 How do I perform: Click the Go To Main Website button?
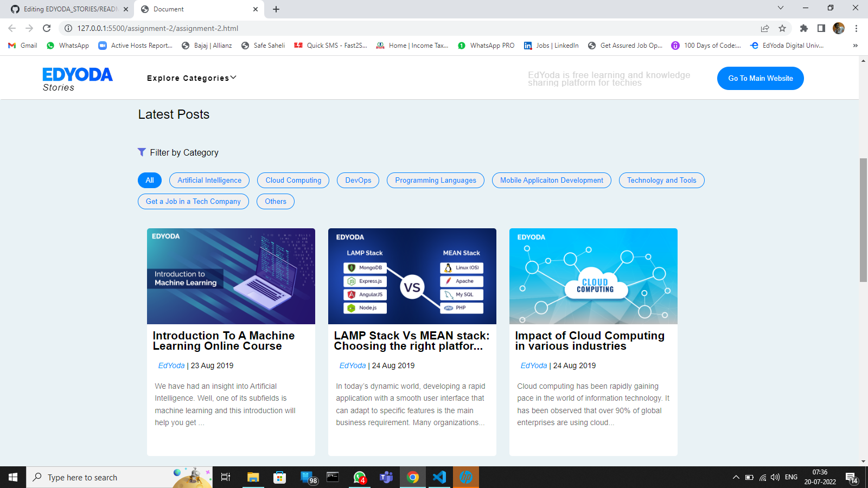760,78
